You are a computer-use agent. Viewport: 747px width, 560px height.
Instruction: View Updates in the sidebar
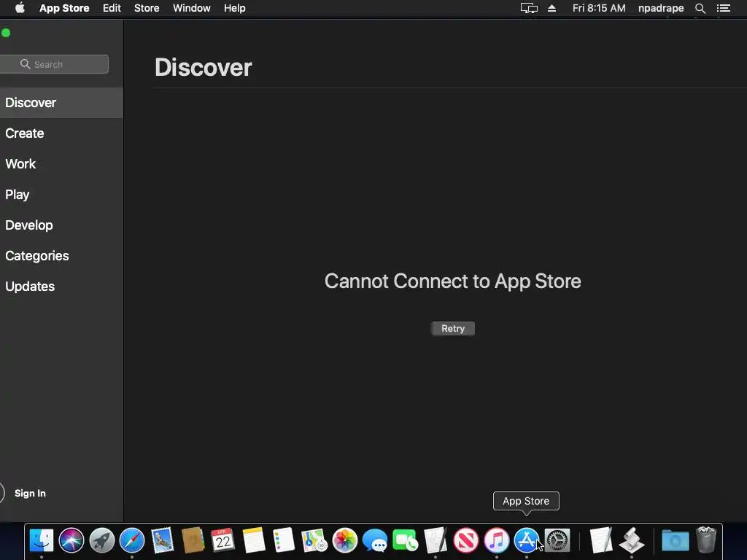[61, 286]
